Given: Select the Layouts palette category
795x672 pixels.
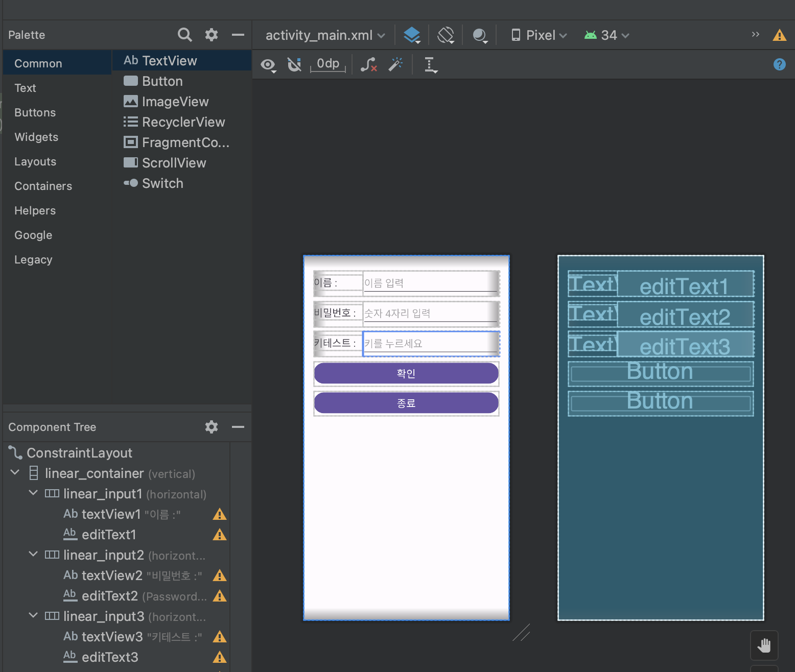Looking at the screenshot, I should click(35, 161).
